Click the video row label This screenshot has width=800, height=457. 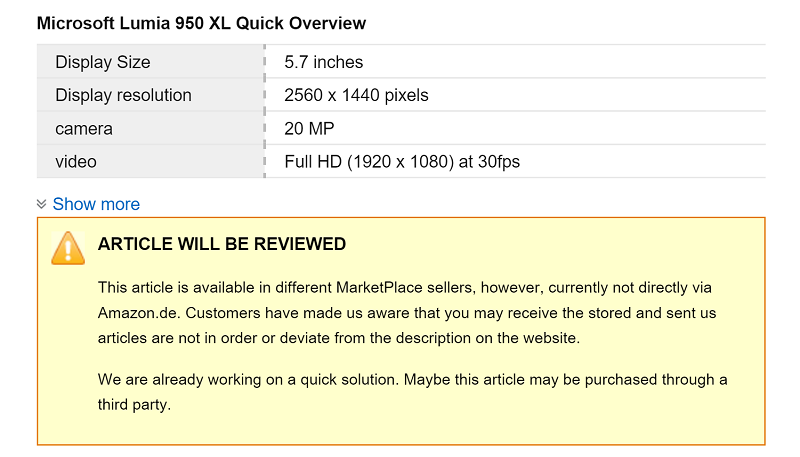(x=76, y=162)
